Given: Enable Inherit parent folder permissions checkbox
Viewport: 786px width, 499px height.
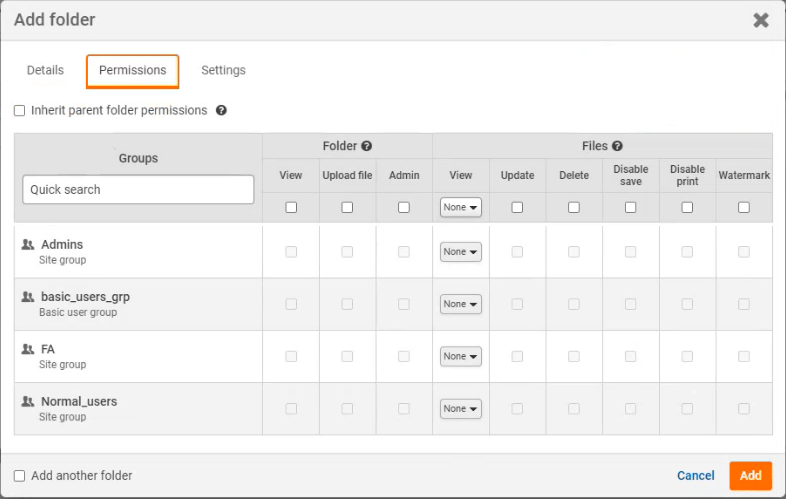Looking at the screenshot, I should click(20, 111).
